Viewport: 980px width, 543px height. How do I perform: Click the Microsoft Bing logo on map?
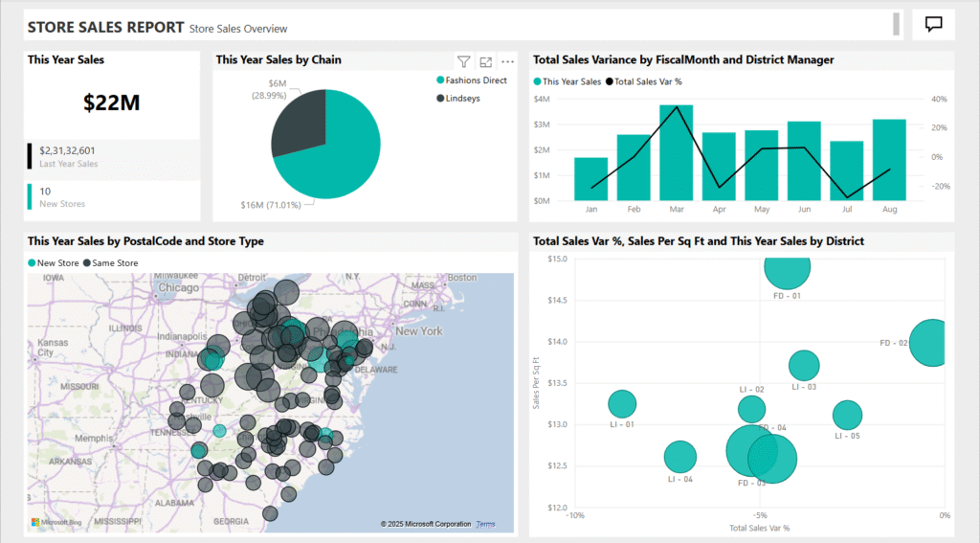(x=53, y=523)
